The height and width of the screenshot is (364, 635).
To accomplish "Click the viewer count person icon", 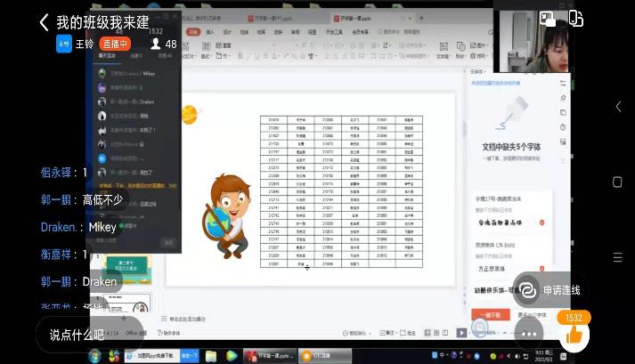I will point(156,44).
